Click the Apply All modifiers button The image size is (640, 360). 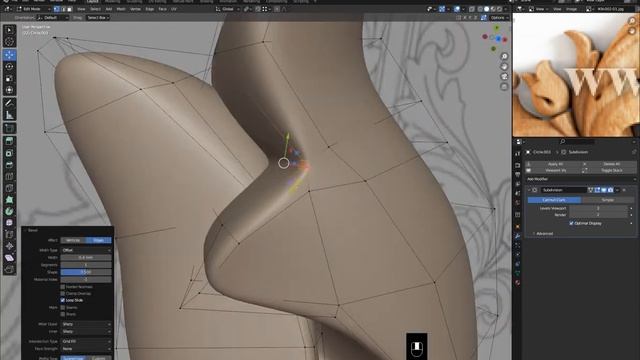tap(555, 164)
